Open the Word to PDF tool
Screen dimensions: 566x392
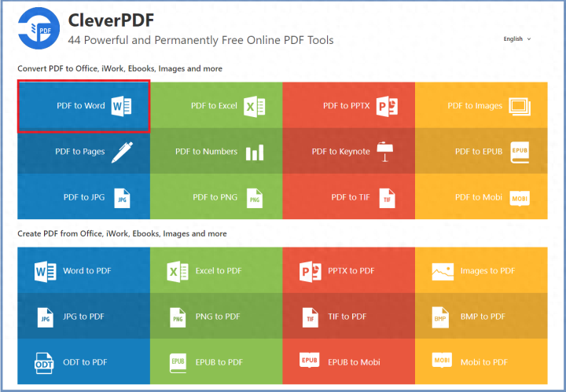pos(84,270)
